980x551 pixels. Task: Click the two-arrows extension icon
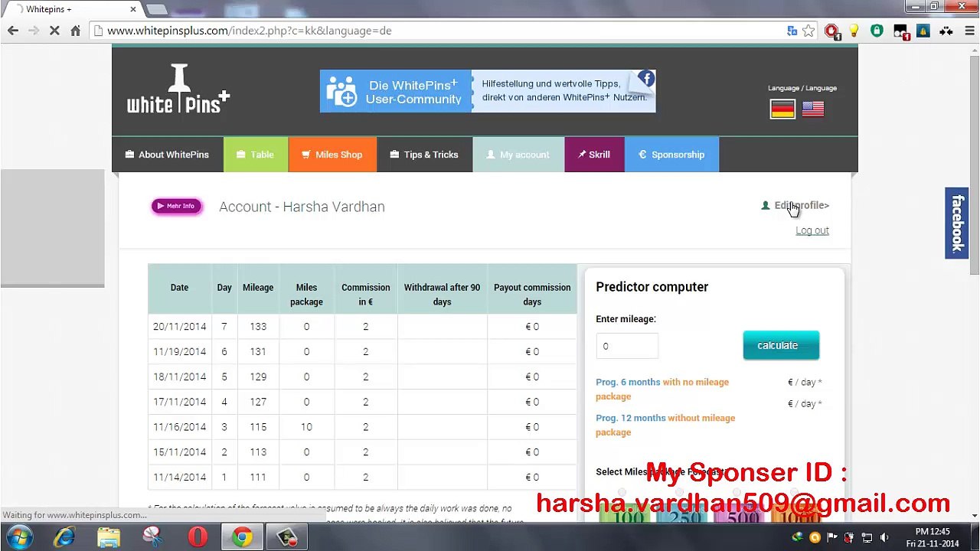(946, 31)
